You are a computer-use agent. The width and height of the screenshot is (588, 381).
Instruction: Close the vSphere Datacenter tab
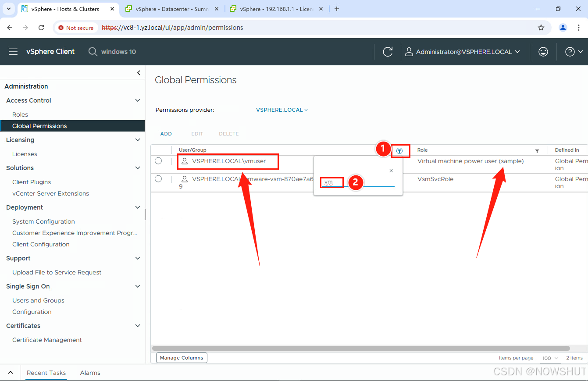217,9
